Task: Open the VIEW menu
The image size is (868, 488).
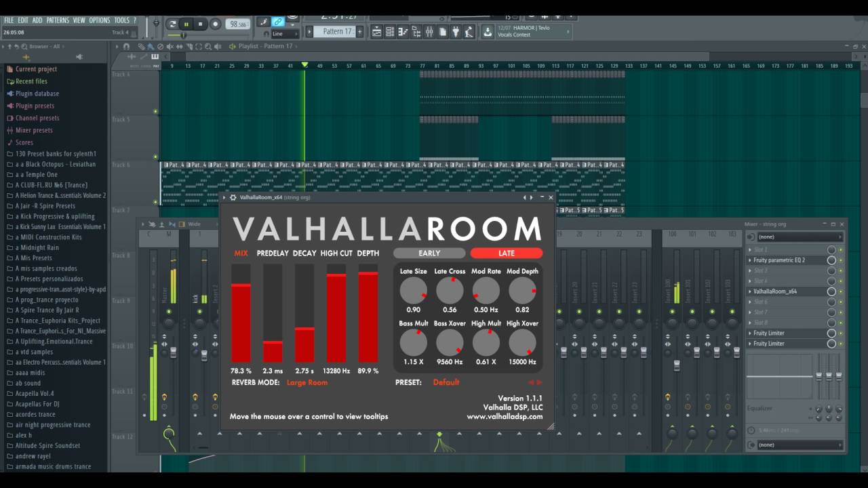Action: click(x=79, y=20)
